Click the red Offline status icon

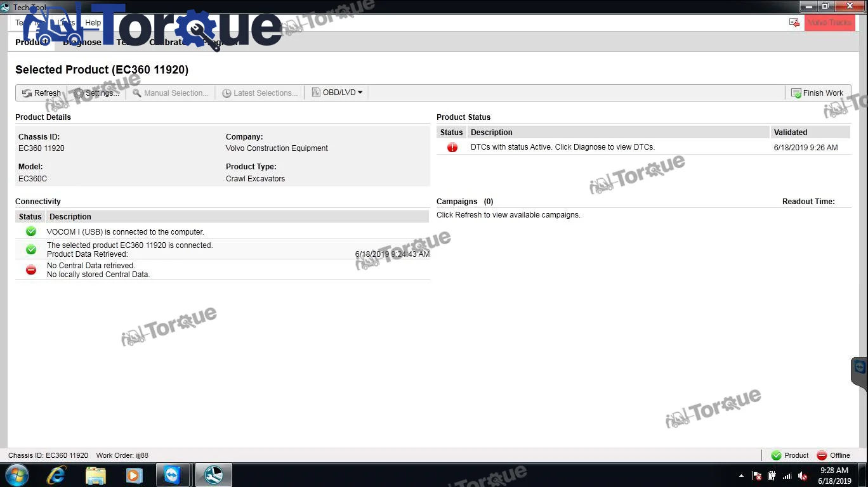pyautogui.click(x=822, y=455)
